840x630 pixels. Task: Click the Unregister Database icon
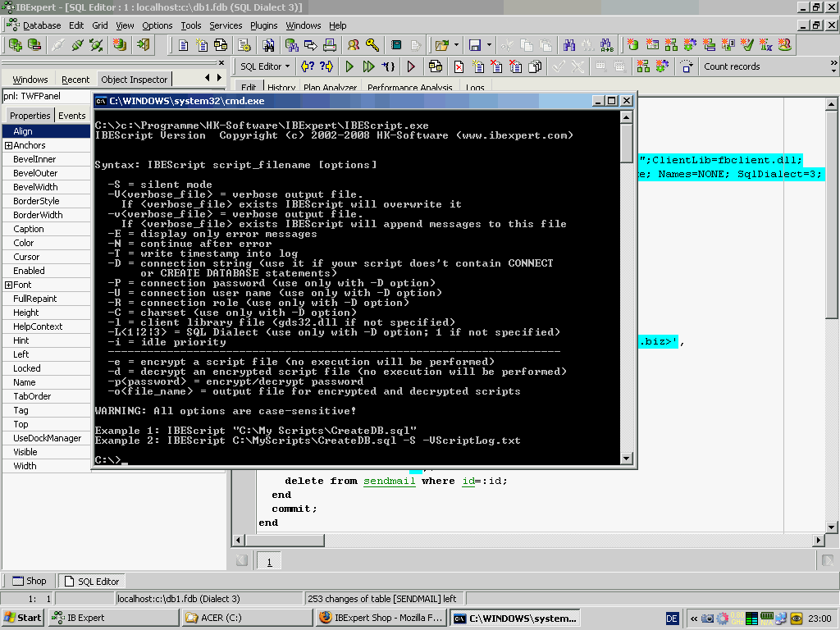point(34,45)
